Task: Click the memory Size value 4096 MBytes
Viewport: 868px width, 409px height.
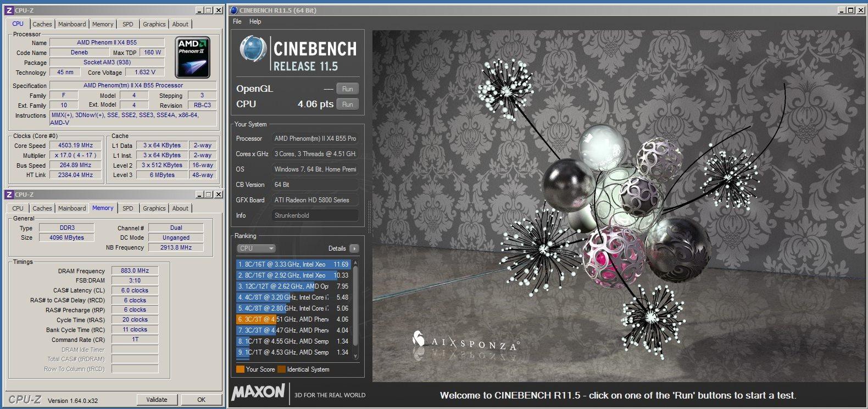Action: tap(67, 238)
